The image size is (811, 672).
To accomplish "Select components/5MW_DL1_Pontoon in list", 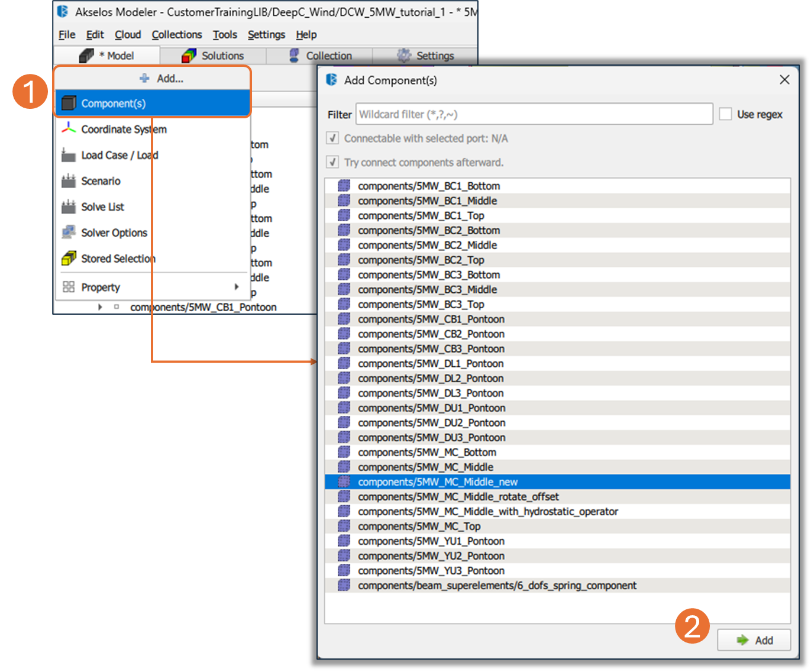I will tap(557, 363).
